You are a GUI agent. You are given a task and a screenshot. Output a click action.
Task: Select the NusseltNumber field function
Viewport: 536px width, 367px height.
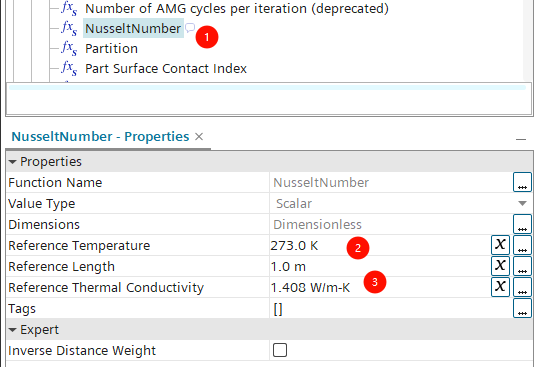point(133,29)
